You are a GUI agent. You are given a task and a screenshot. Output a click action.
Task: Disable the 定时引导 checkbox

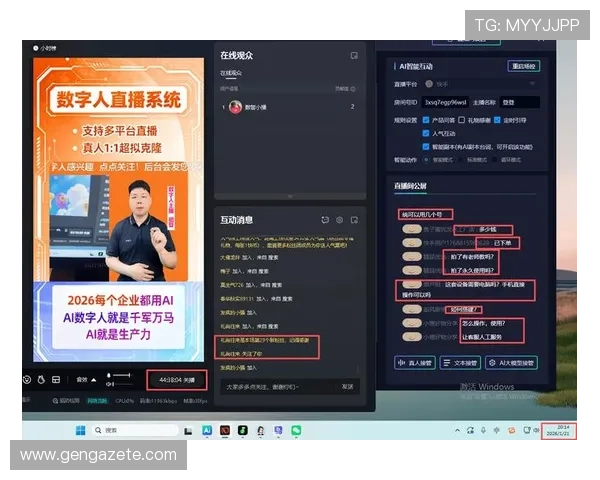[x=497, y=120]
